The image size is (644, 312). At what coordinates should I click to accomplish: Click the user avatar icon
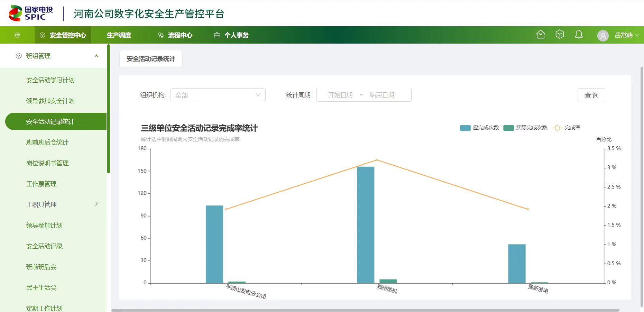[603, 35]
